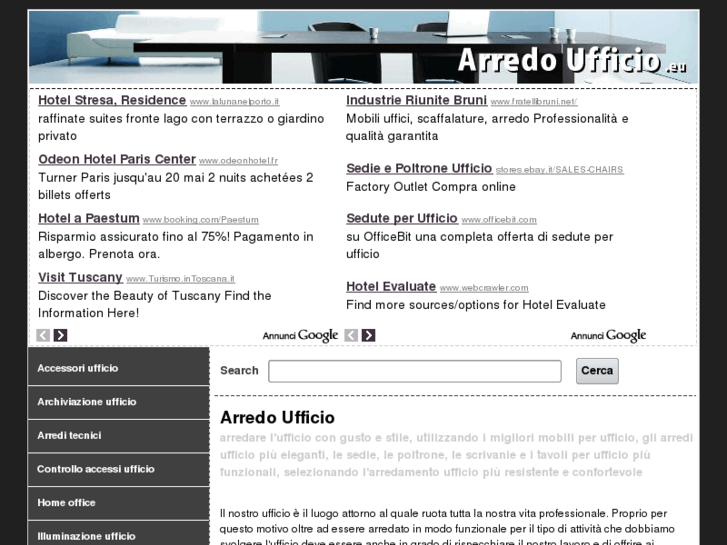Viewport: 727px width, 545px height.
Task: Click paragraph starting 'Il nostro ufficio è il luogo'
Action: 447,528
